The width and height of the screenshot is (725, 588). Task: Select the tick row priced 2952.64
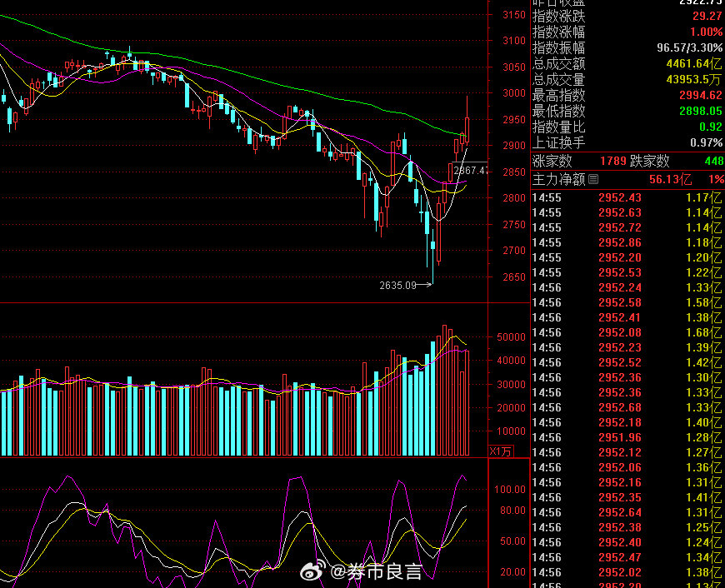click(x=627, y=512)
